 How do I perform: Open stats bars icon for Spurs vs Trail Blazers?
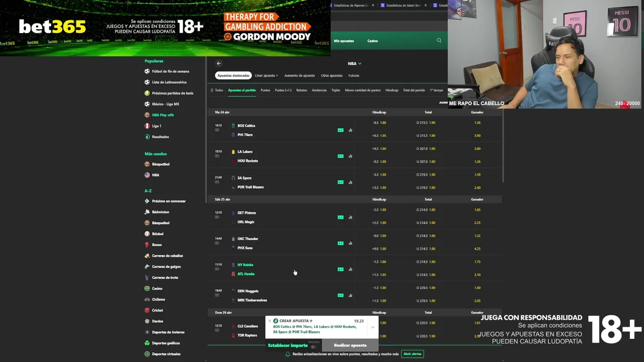pos(350,183)
